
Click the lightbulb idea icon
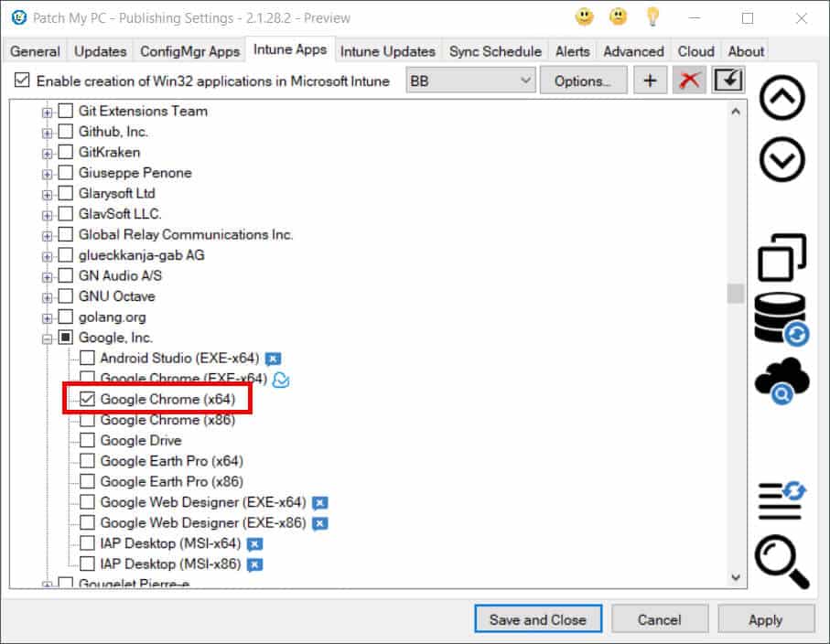[652, 17]
